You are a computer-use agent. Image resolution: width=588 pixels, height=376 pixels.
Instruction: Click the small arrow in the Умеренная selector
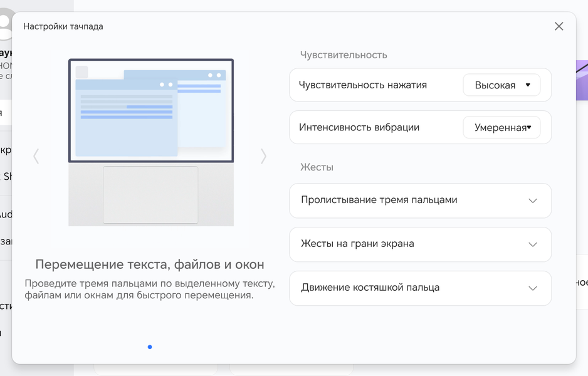[529, 128]
